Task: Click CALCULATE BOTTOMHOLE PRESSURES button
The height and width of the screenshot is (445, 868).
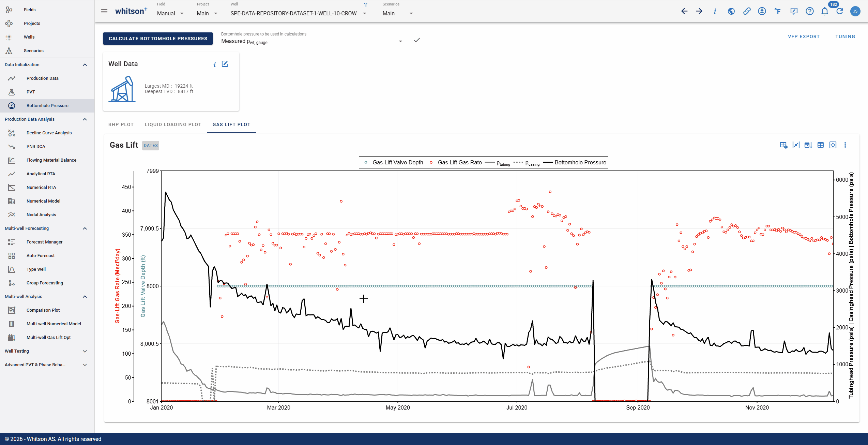Action: 158,39
